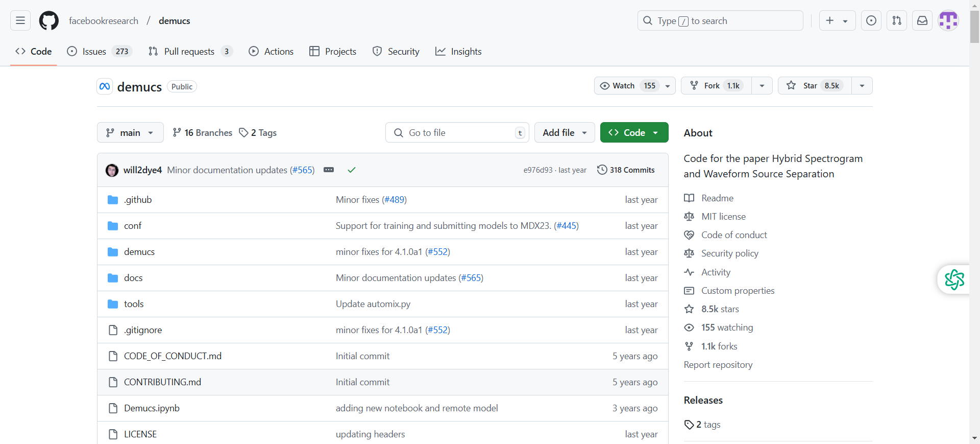Image resolution: width=980 pixels, height=444 pixels.
Task: Open the Insights tab
Action: pyautogui.click(x=458, y=52)
